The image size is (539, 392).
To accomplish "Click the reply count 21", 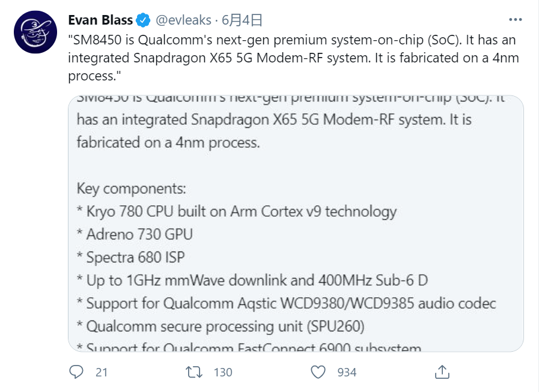I will coord(102,372).
